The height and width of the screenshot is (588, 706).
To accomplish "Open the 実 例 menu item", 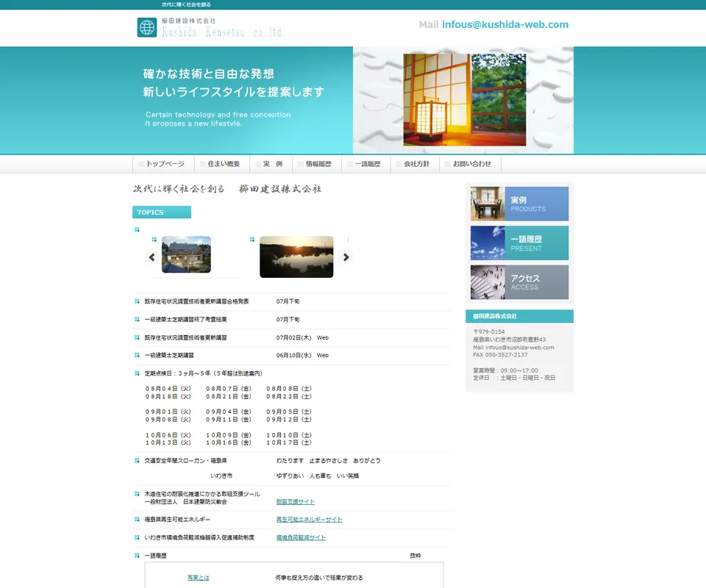I will pos(271,164).
